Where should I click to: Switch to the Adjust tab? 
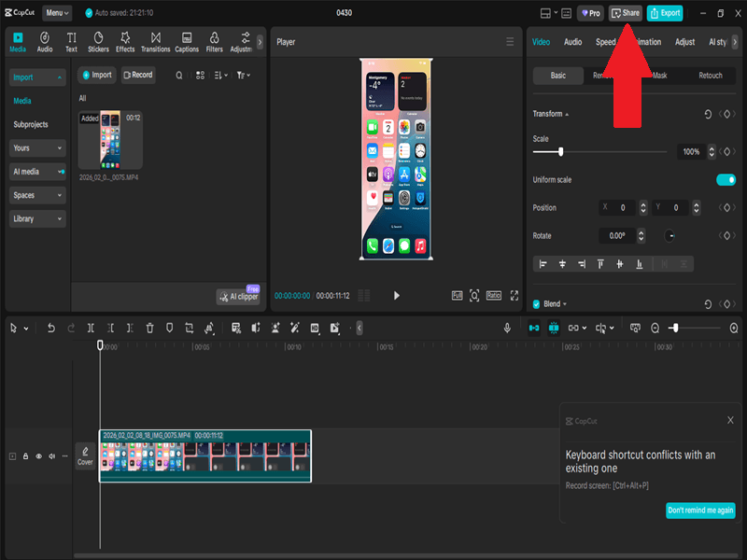684,42
